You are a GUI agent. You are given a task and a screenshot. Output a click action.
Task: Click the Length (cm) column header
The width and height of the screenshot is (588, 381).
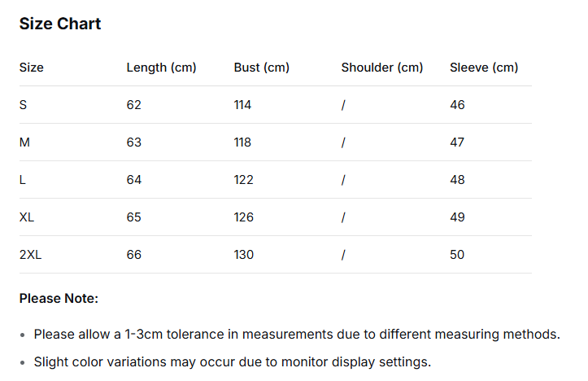pos(161,68)
